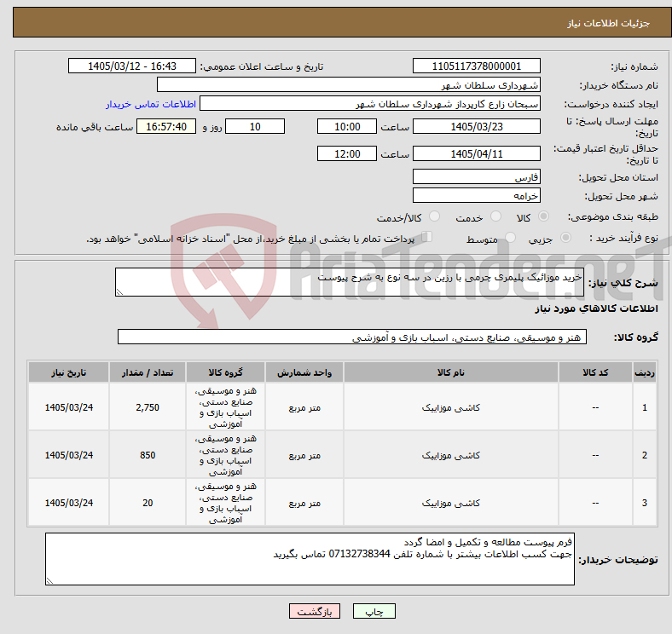
Task: Open the اطلاعات تماس خریدار link
Action: tap(151, 104)
